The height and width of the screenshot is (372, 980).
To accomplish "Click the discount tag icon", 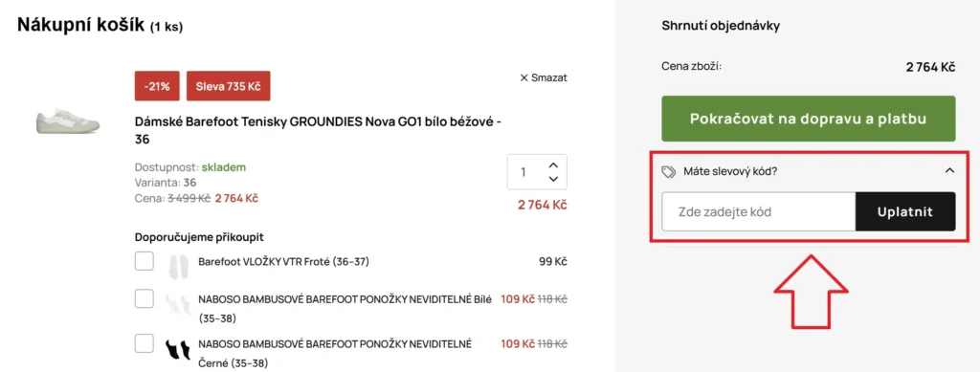I will click(669, 171).
